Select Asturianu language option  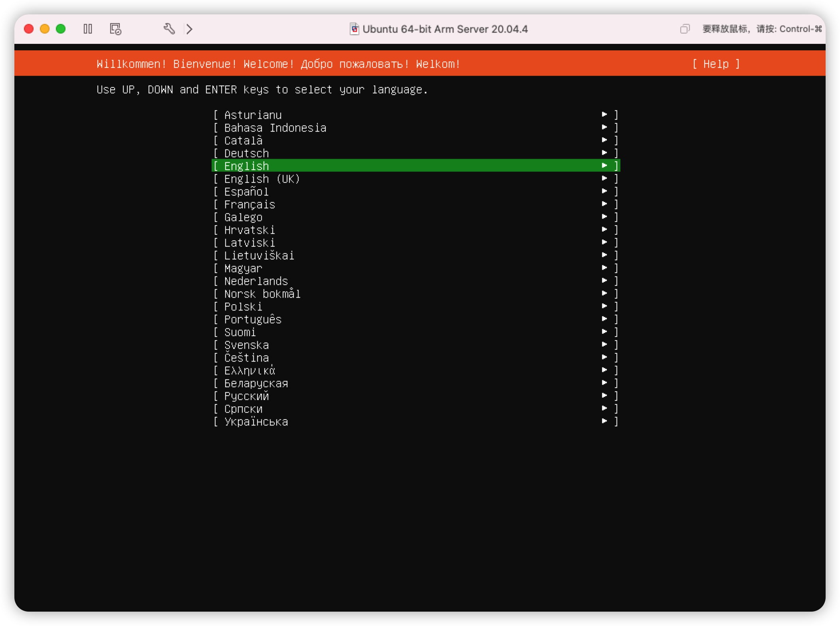click(416, 115)
